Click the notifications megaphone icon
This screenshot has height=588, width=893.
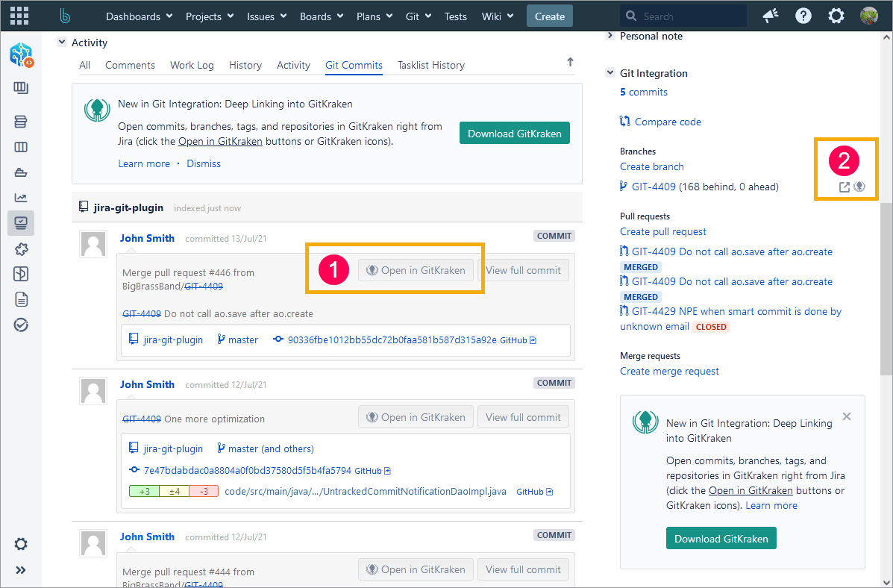tap(771, 16)
